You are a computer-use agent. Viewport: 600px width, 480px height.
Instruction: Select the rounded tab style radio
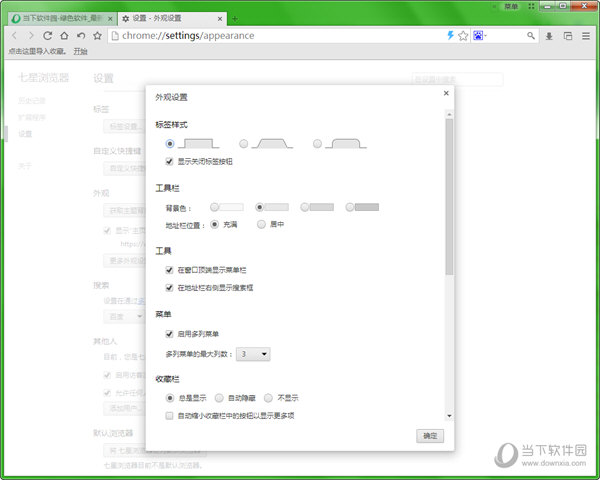[317, 144]
